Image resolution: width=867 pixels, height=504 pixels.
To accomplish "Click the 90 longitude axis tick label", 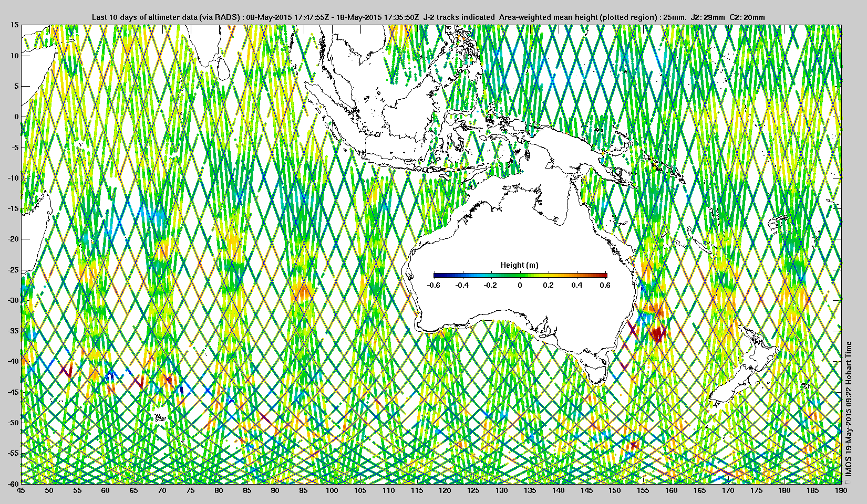I will coord(275,490).
